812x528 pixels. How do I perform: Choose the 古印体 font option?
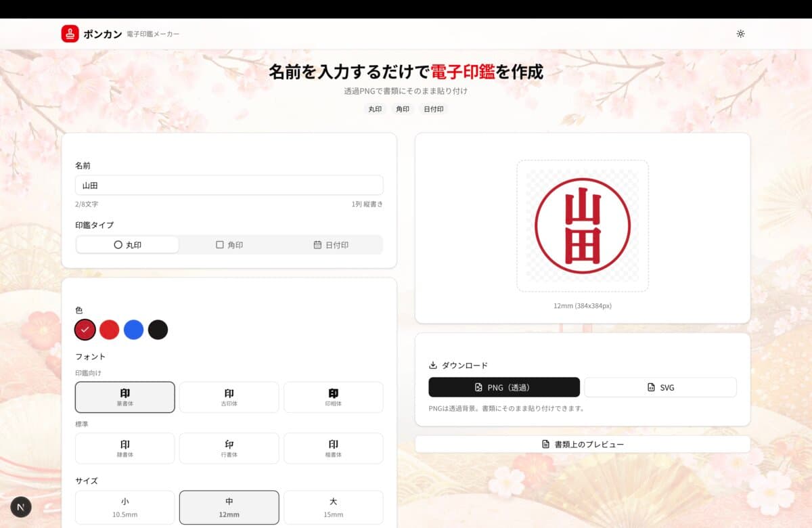click(229, 397)
